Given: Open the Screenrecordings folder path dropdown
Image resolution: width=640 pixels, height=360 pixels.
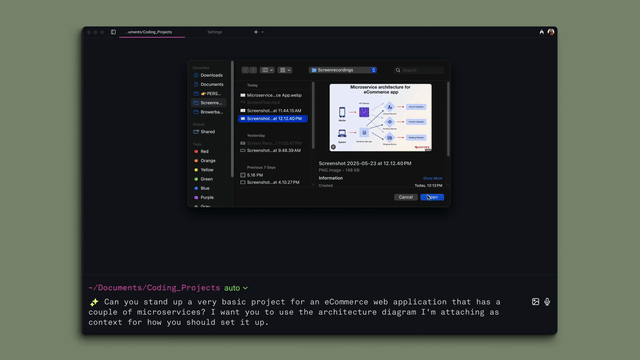Looking at the screenshot, I should pos(343,70).
